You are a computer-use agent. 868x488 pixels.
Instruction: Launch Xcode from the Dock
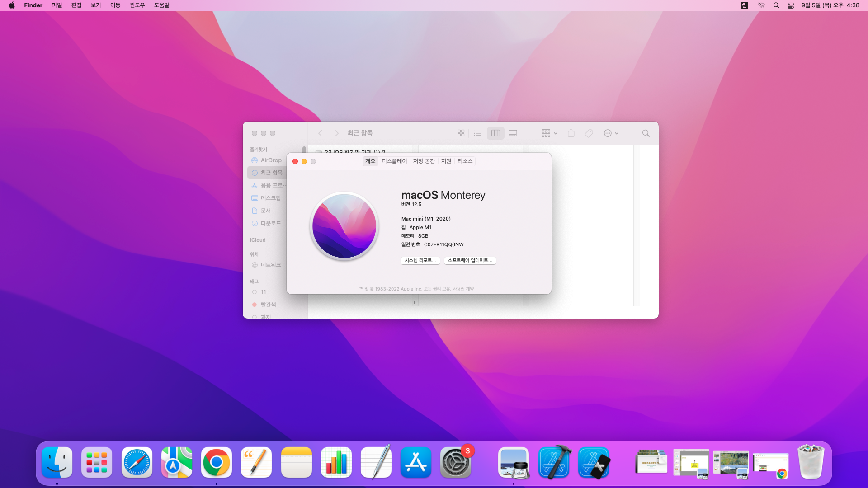[x=554, y=462]
